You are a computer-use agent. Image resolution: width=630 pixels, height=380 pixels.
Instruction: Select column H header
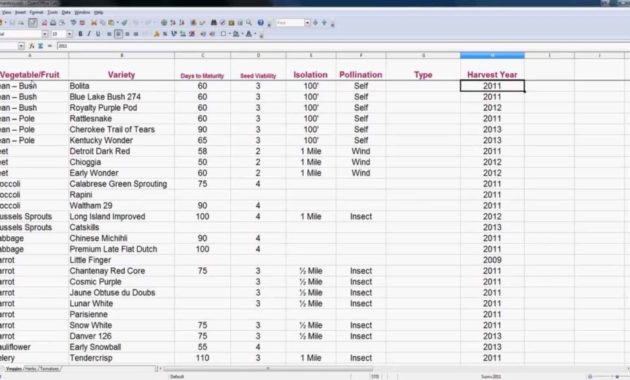(492, 55)
